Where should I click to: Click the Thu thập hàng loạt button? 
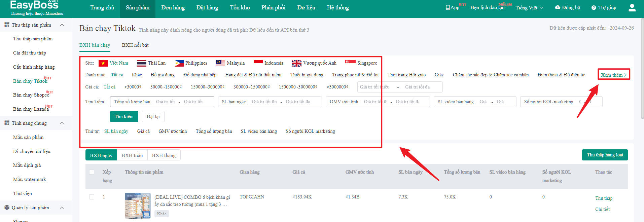click(605, 155)
